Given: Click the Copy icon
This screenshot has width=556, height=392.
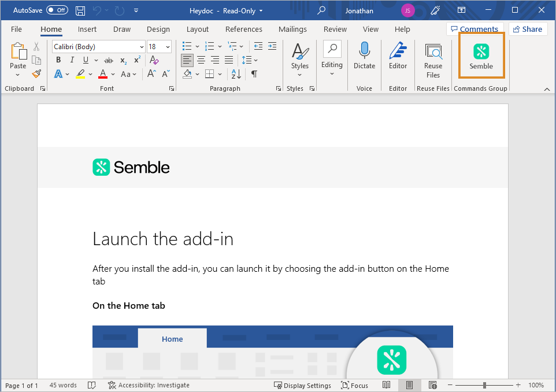Looking at the screenshot, I should pyautogui.click(x=36, y=60).
